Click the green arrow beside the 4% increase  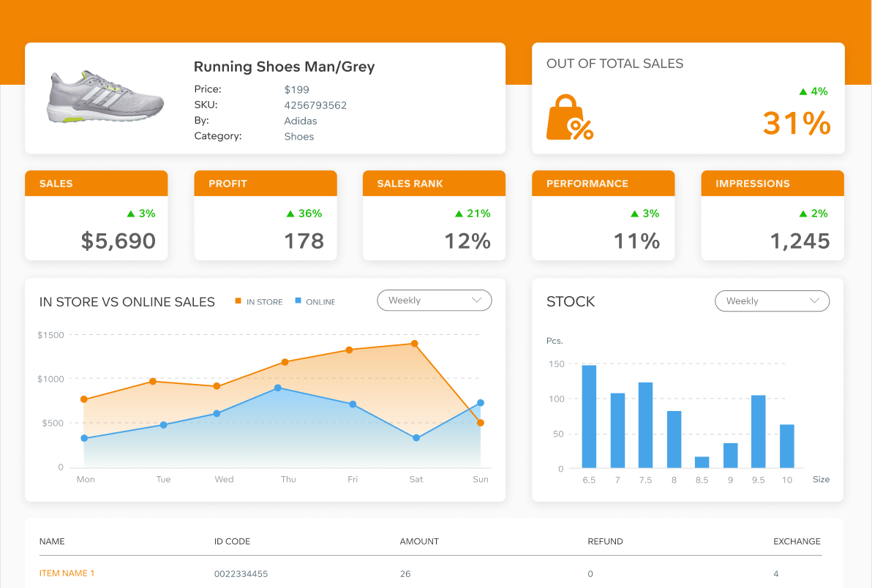803,91
